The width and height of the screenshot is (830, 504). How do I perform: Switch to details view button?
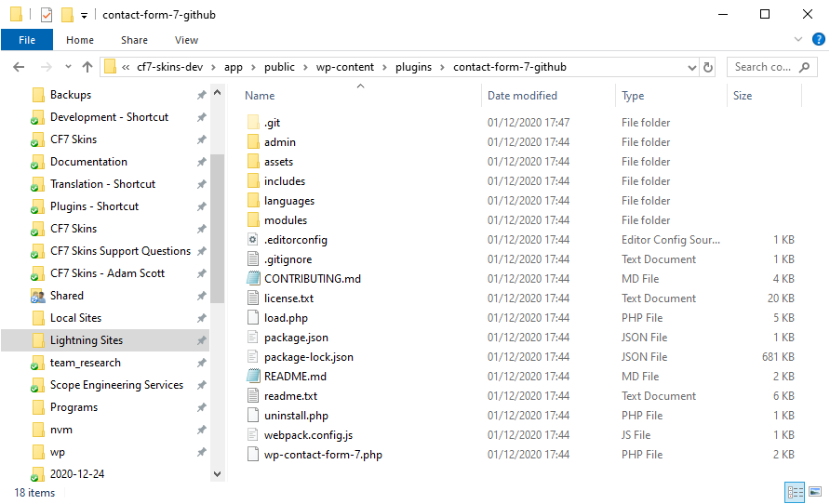click(795, 492)
